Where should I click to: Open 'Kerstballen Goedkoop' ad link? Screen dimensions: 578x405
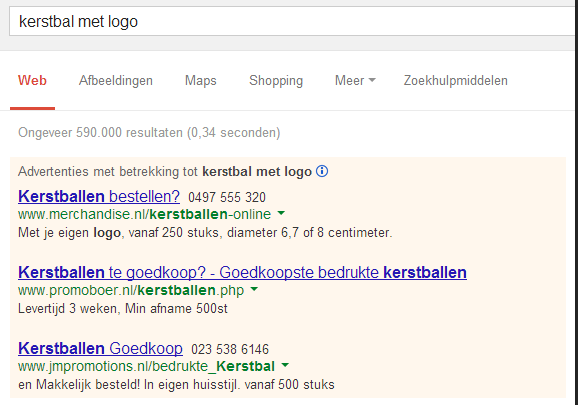(x=100, y=348)
